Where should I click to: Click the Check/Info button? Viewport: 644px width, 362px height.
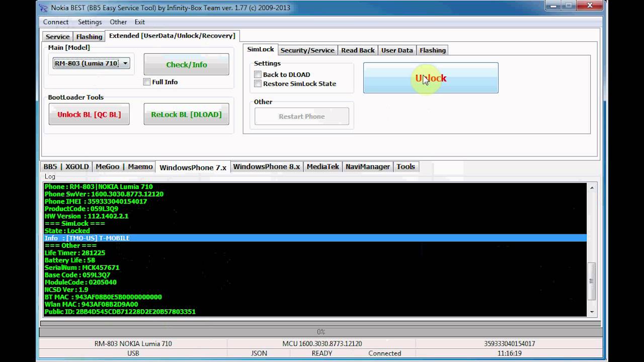(186, 64)
